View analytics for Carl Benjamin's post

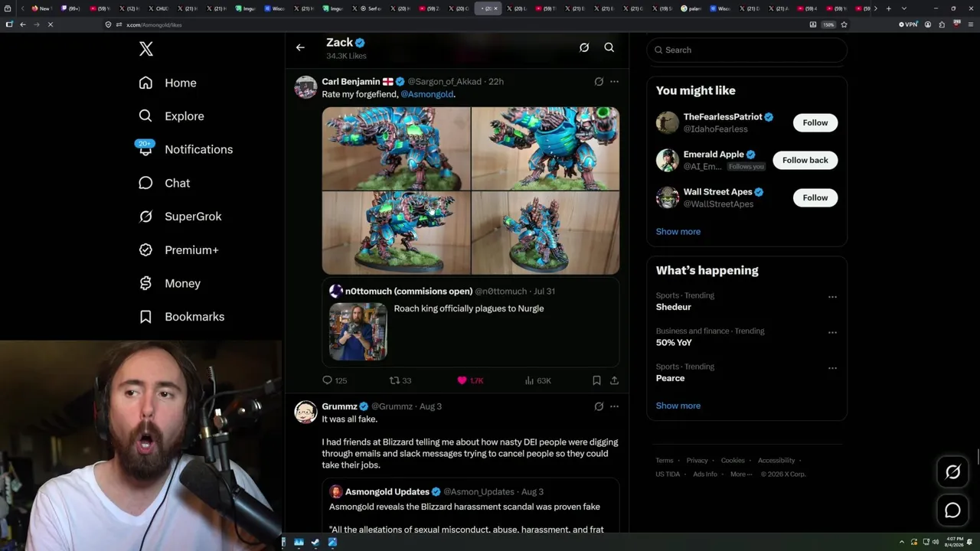[x=538, y=380]
